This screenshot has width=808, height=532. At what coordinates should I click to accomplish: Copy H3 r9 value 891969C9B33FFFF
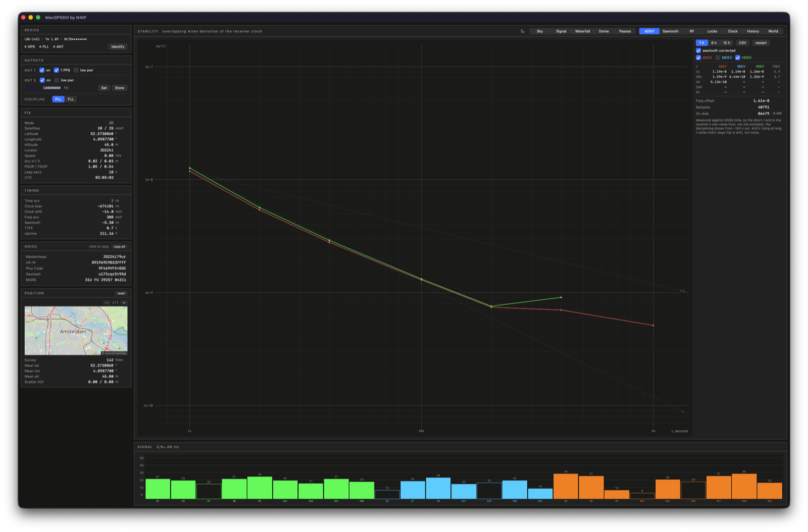click(109, 262)
